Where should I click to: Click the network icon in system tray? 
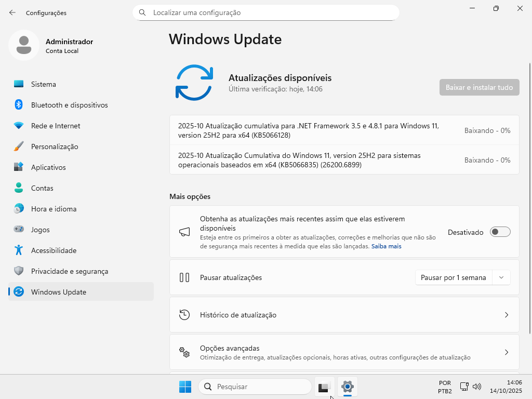(464, 387)
